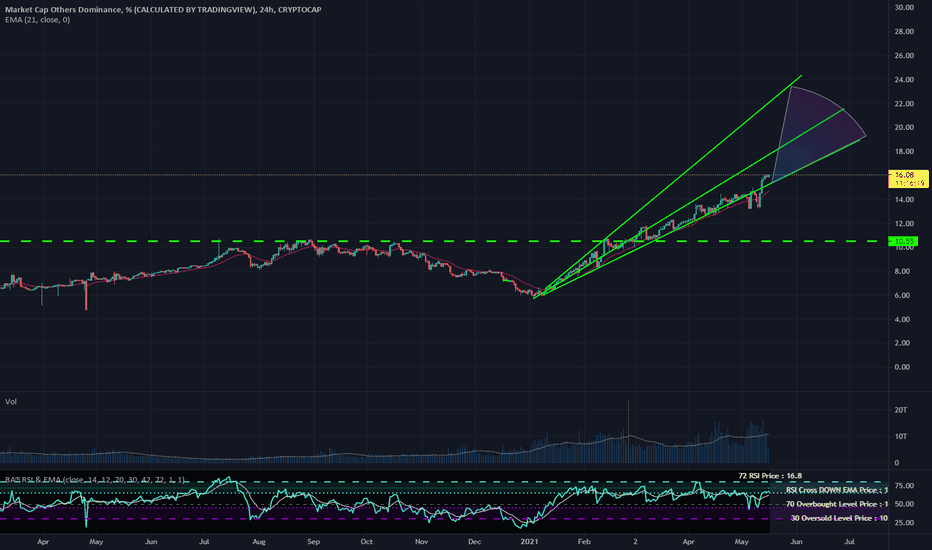Click the 14.00 price axis label
Image resolution: width=932 pixels, height=550 pixels.
pos(903,199)
